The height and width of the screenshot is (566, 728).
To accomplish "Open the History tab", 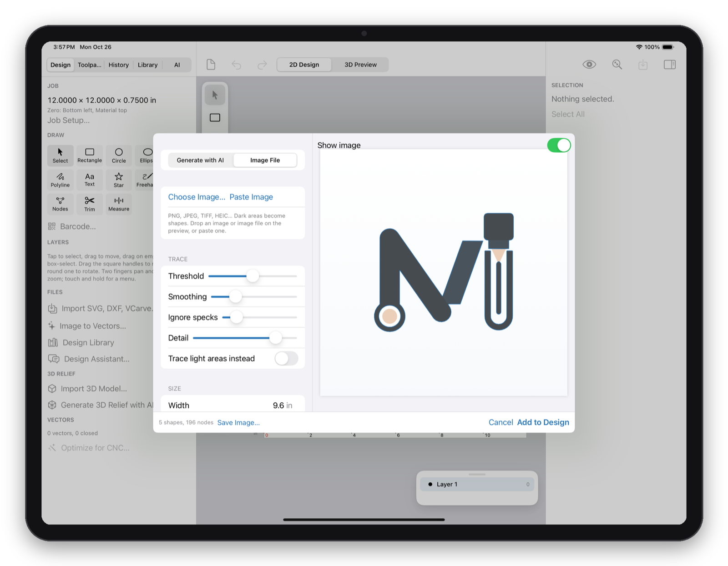I will pyautogui.click(x=118, y=65).
